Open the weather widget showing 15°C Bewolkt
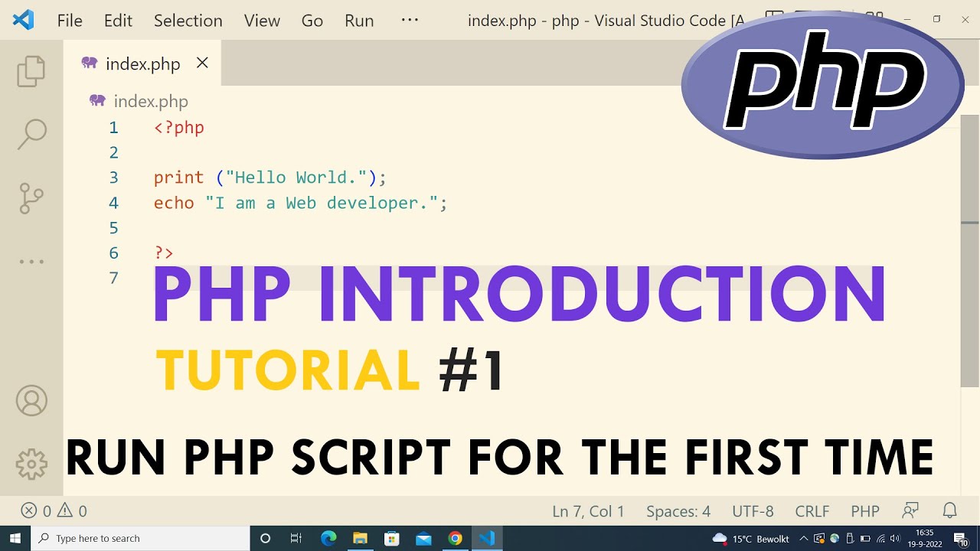 tap(750, 539)
